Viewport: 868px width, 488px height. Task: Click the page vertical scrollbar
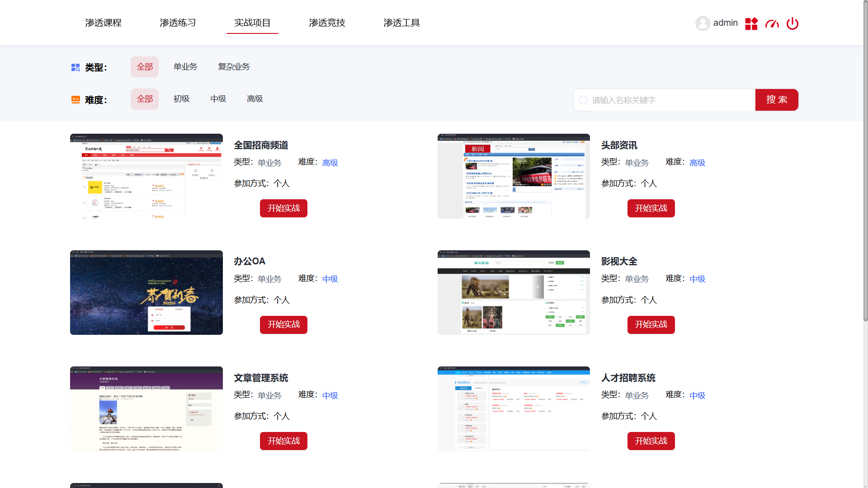coord(865,160)
